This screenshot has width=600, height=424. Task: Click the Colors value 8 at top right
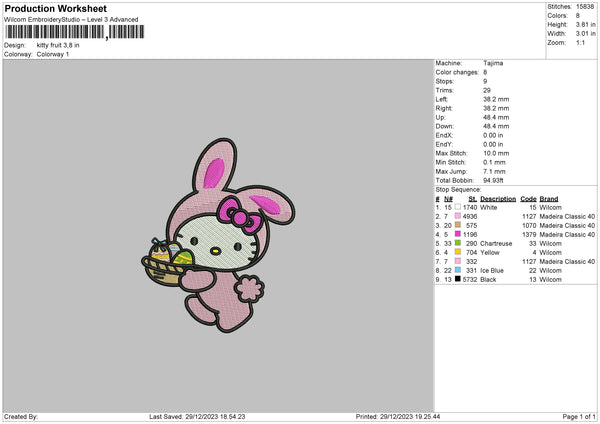tap(578, 16)
